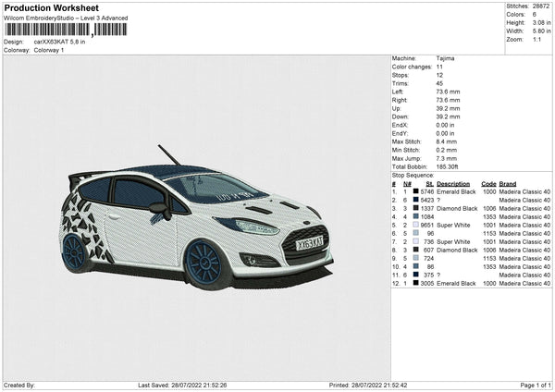Click the Wilcom EmbroideryStudio Level 3 Advanced text
Image resolution: width=555 pixels, height=392 pixels.
click(66, 18)
